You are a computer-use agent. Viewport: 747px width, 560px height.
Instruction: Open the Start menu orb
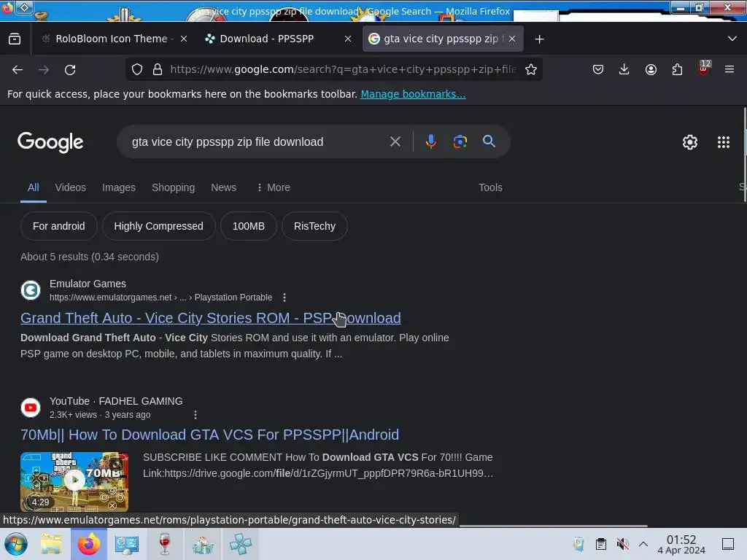[16, 544]
